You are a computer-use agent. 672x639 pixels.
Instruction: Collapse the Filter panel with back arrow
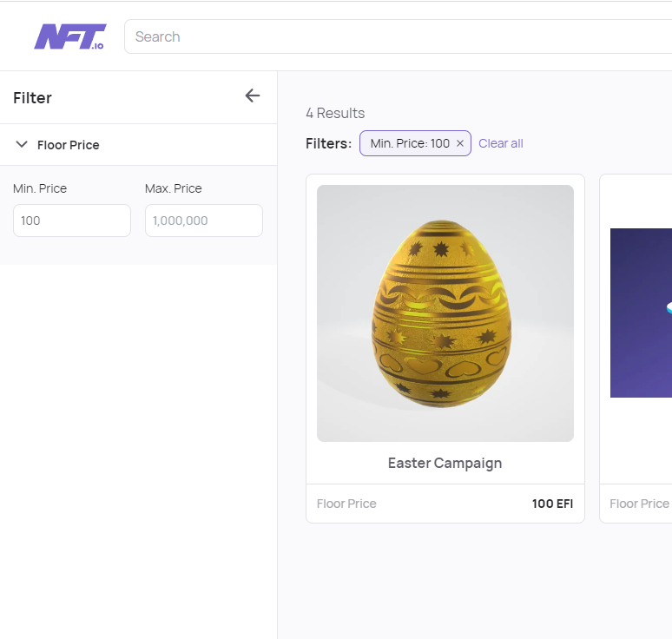pos(253,96)
